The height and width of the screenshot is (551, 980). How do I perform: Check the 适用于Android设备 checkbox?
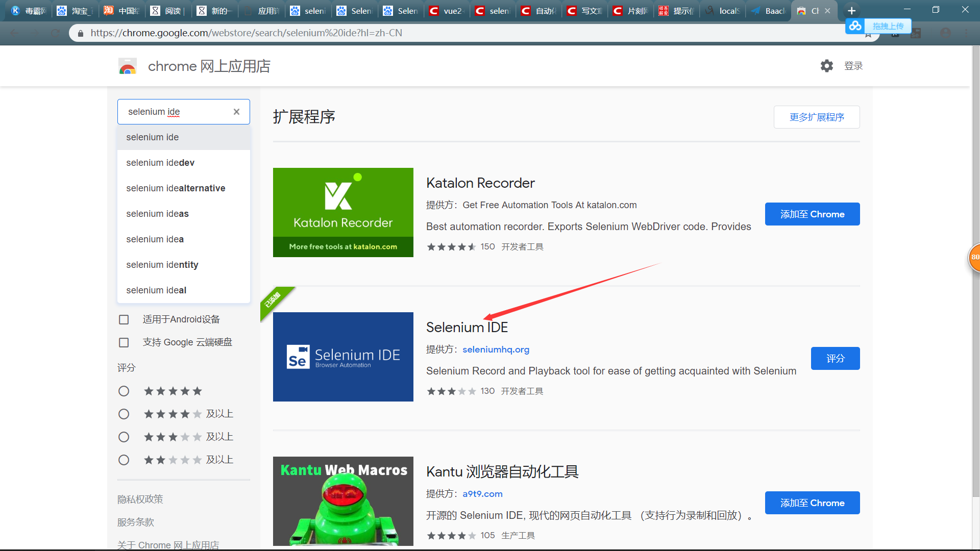pos(124,319)
